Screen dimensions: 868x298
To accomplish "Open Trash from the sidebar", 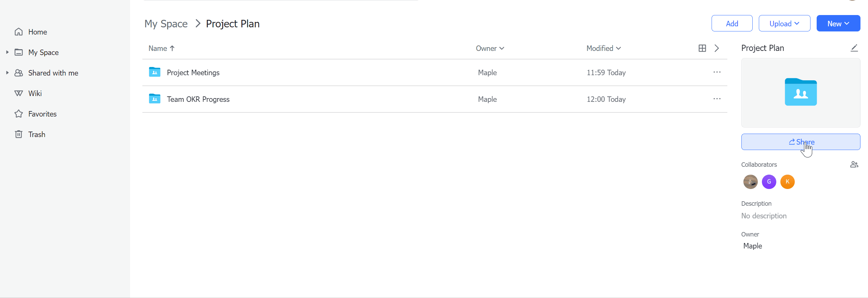I will coord(37,134).
